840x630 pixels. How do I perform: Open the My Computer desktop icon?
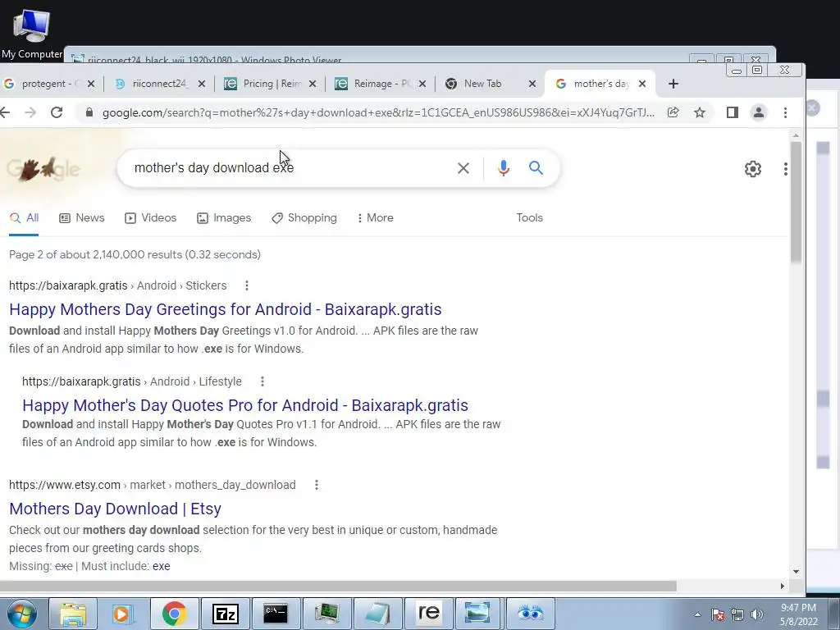tap(31, 34)
